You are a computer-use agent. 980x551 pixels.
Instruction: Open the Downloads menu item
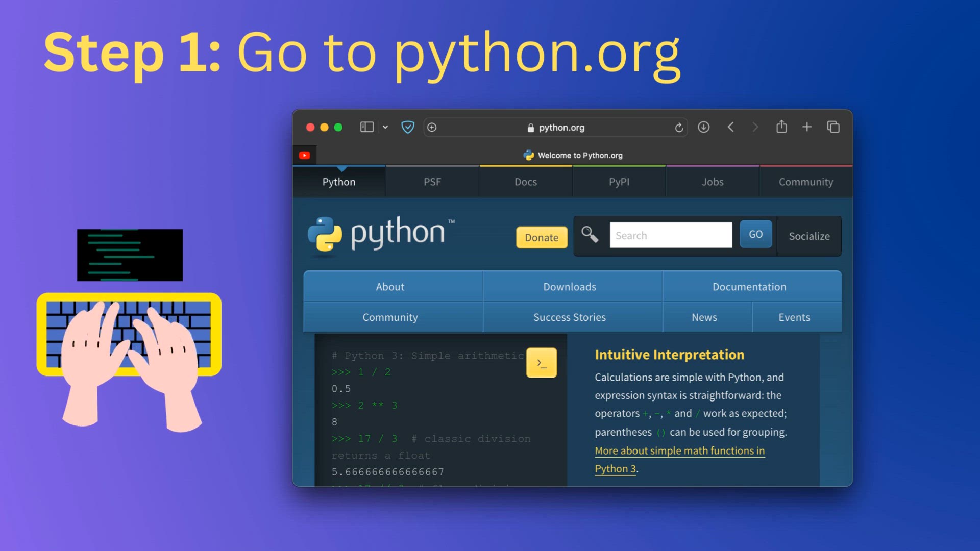tap(570, 287)
